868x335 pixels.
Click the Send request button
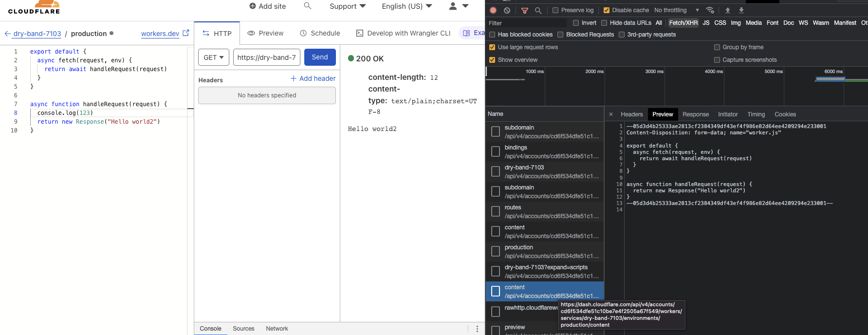[320, 57]
